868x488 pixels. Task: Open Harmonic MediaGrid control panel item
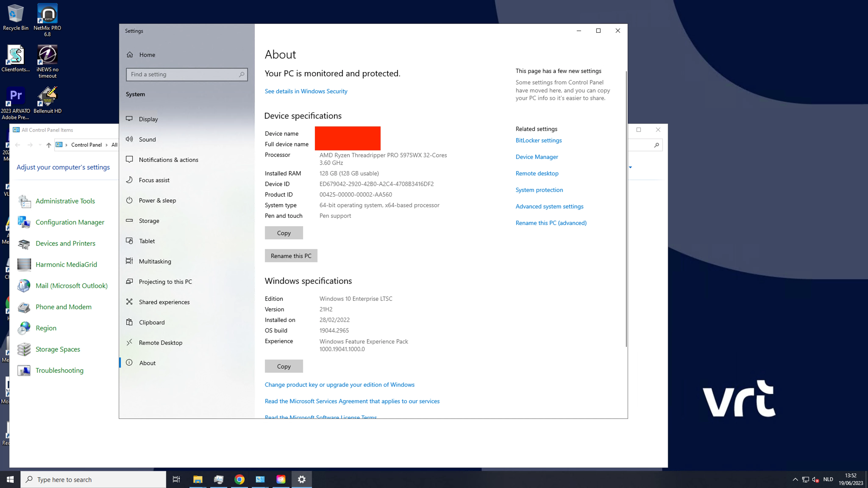pos(66,265)
